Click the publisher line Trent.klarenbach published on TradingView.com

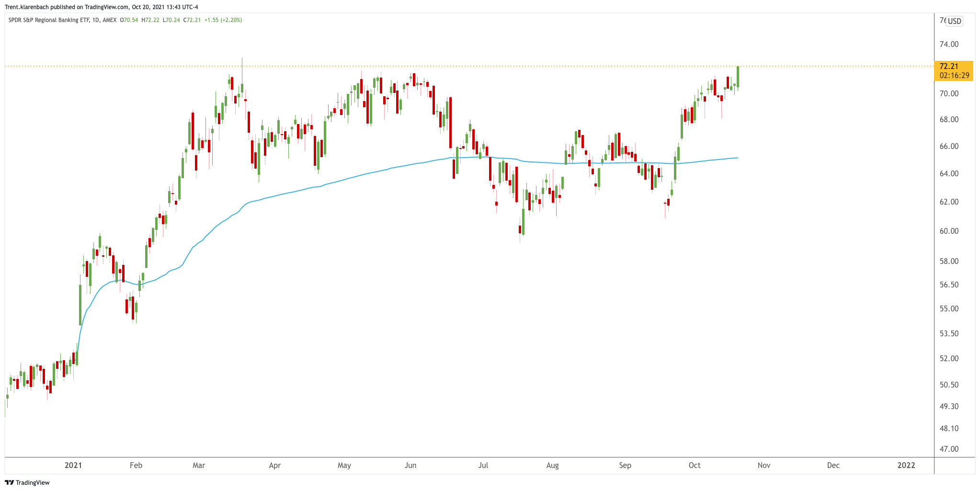(x=67, y=7)
